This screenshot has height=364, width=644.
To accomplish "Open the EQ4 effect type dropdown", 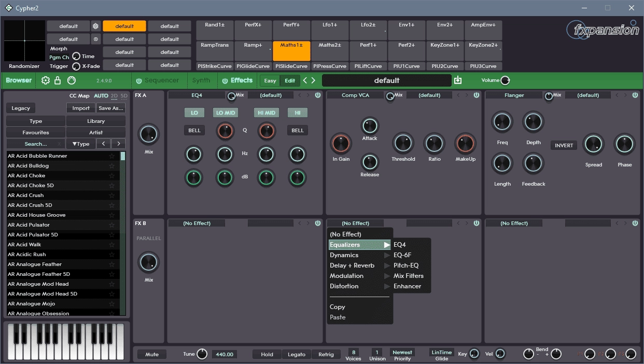I will point(197,95).
